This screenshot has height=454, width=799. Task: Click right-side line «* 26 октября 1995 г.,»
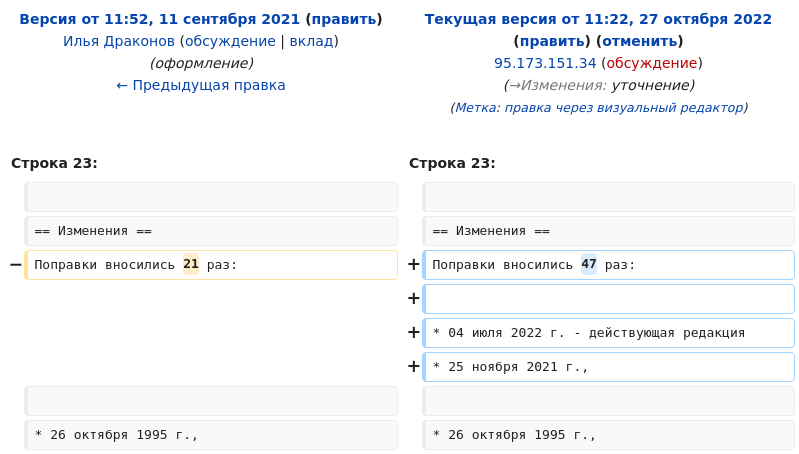click(x=608, y=435)
